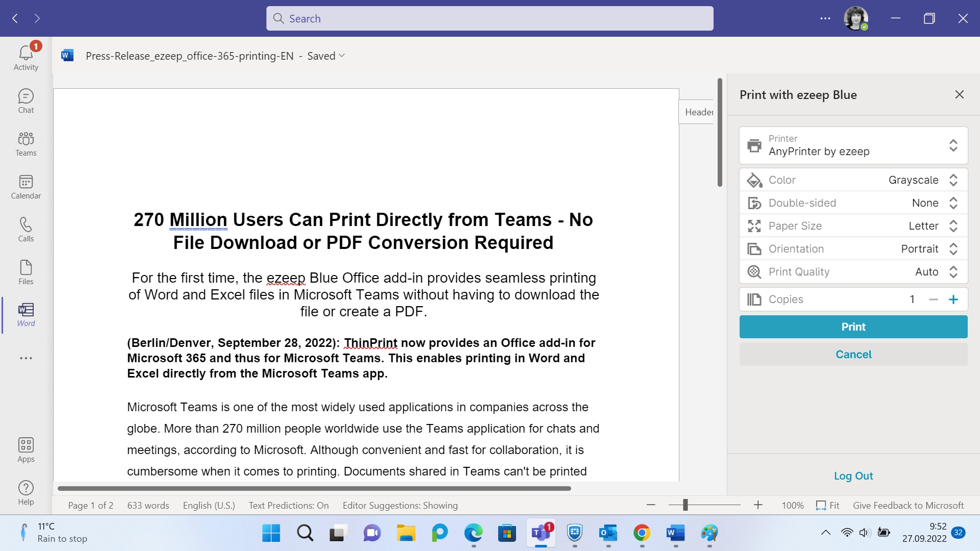The image size is (980, 551).
Task: Toggle Double-sided printing option
Action: [x=954, y=203]
